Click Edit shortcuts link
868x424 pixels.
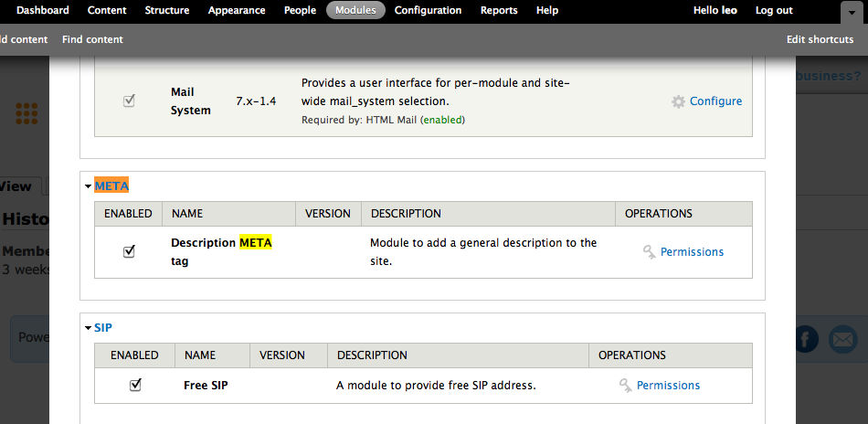820,39
